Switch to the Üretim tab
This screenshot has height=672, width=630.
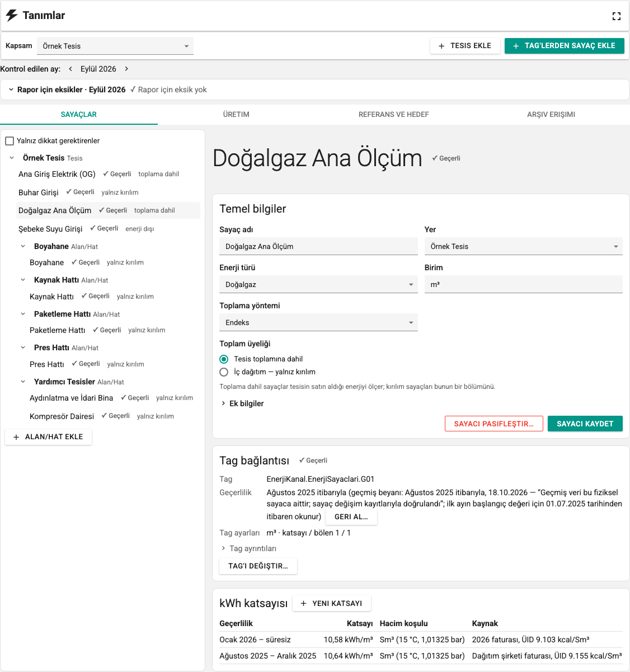pos(236,114)
